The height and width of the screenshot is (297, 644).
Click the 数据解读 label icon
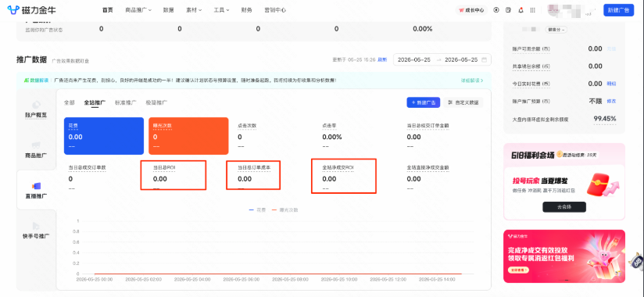(x=27, y=81)
